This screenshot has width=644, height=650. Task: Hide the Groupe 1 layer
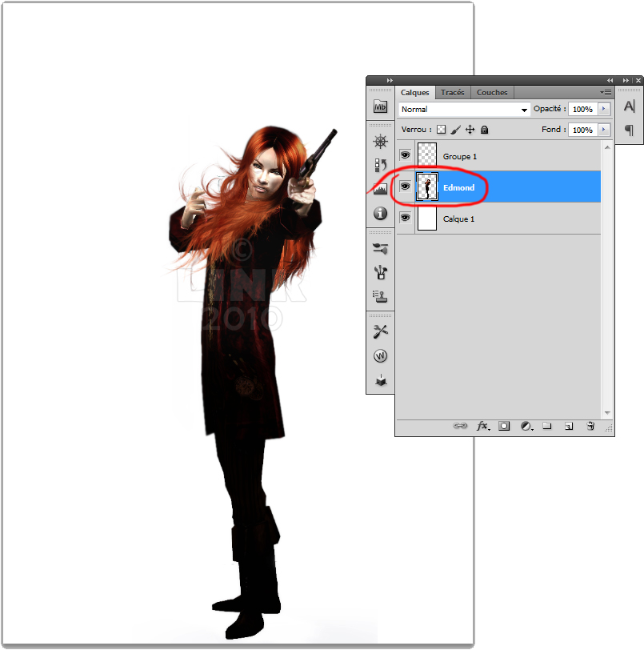(405, 156)
